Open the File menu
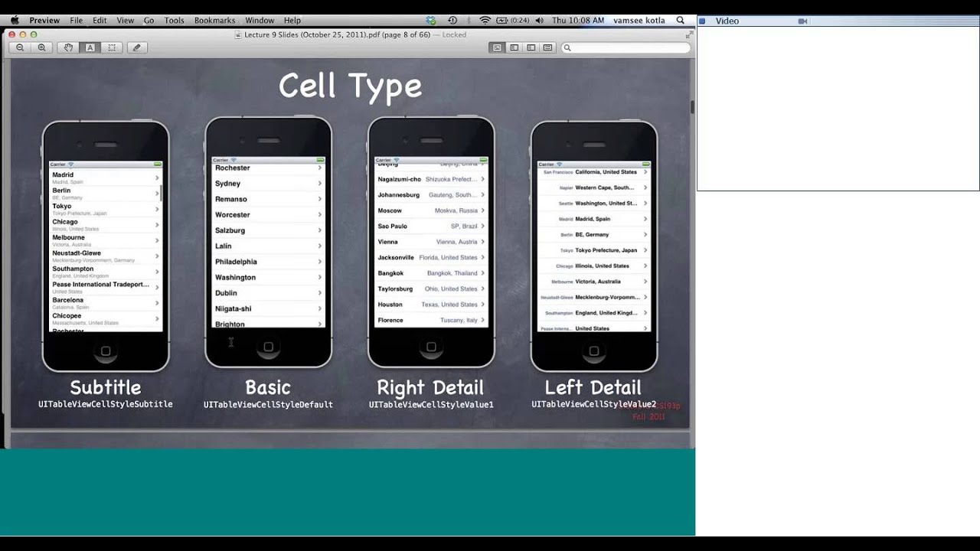 click(x=77, y=21)
